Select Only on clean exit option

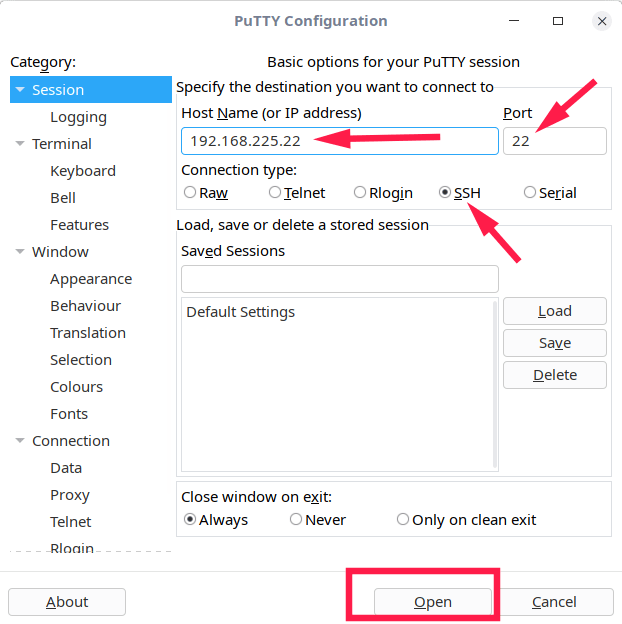point(403,520)
